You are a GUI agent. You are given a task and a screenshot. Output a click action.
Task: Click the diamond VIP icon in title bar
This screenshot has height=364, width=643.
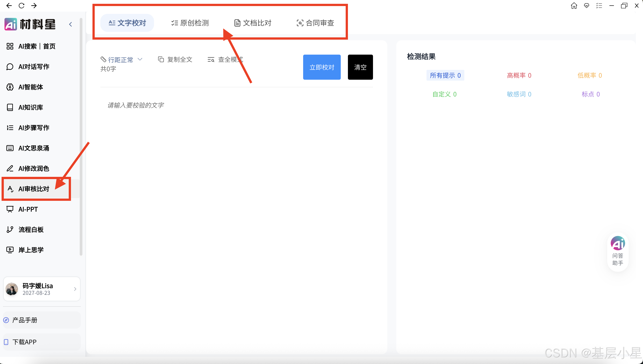586,6
